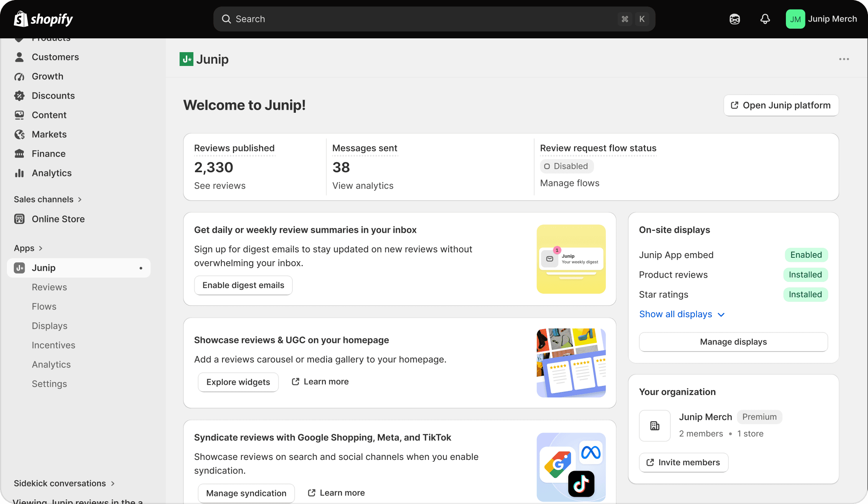The width and height of the screenshot is (868, 504).
Task: Click the Junip logo in page header
Action: [186, 59]
